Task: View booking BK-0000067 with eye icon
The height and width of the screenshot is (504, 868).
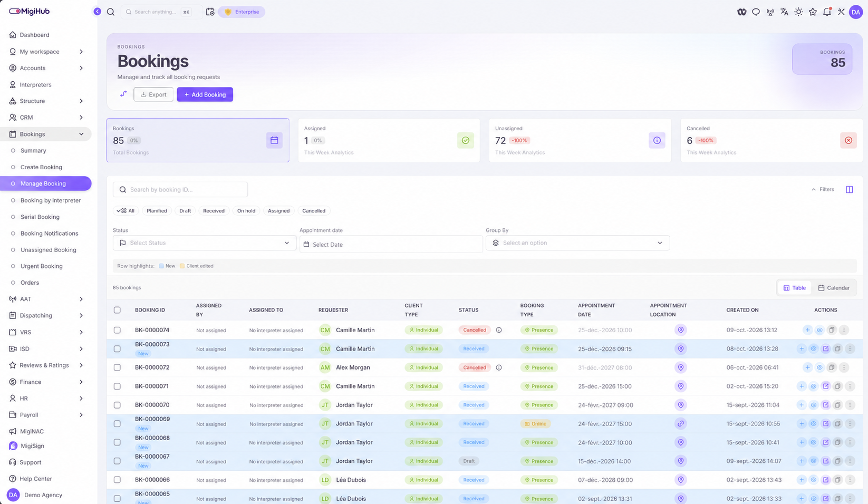Action: (814, 461)
